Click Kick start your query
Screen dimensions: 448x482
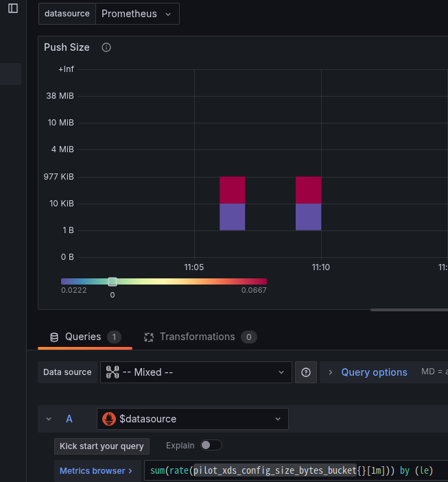(x=102, y=446)
